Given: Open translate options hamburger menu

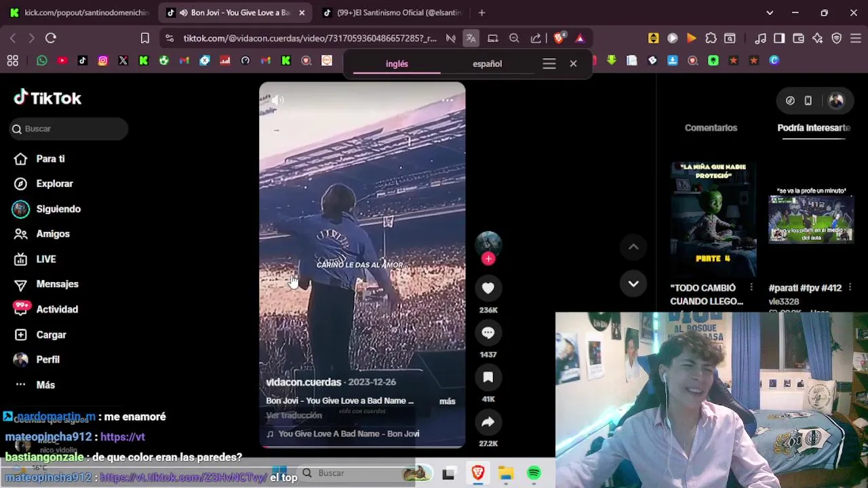Looking at the screenshot, I should 549,64.
